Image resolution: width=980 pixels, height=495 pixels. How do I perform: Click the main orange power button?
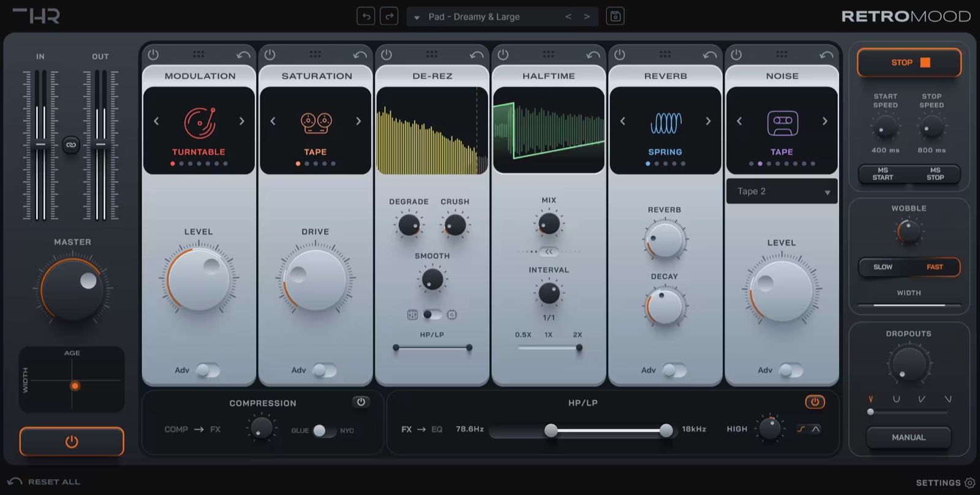pyautogui.click(x=72, y=442)
